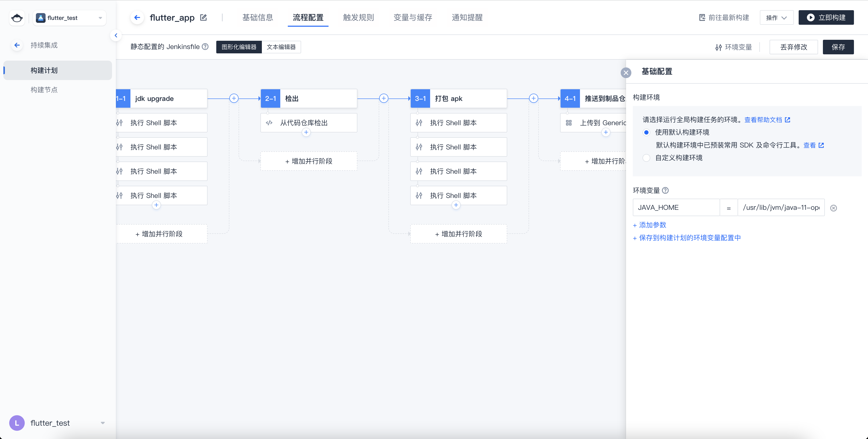Click 丢弃修改 to discard changes
The width and height of the screenshot is (868, 439).
click(x=794, y=47)
